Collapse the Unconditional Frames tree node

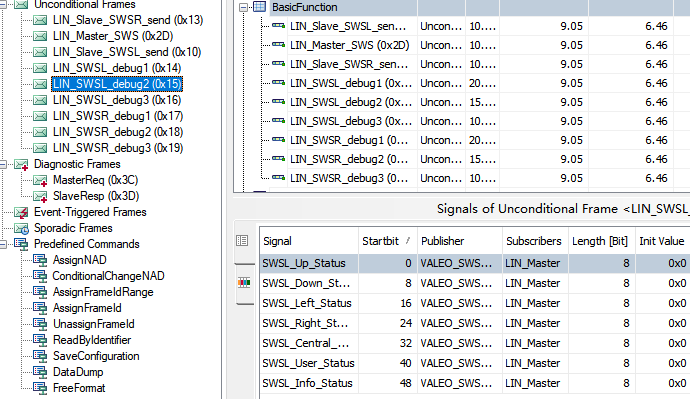[x=3, y=4]
